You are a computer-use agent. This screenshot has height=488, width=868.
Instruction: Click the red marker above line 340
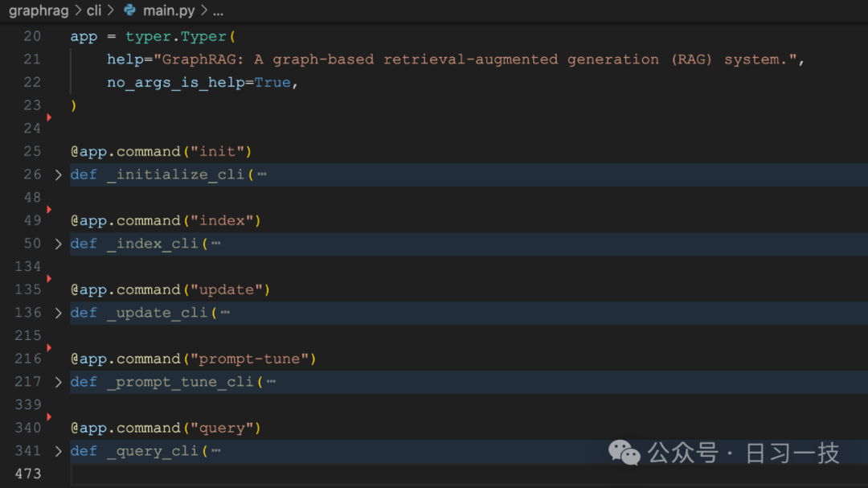(49, 416)
